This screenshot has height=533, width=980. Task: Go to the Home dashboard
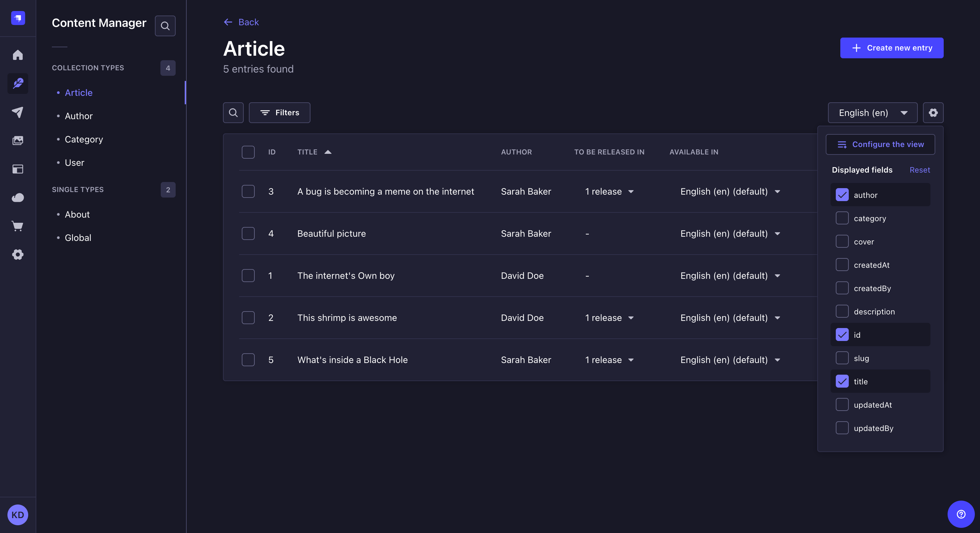[x=17, y=55]
